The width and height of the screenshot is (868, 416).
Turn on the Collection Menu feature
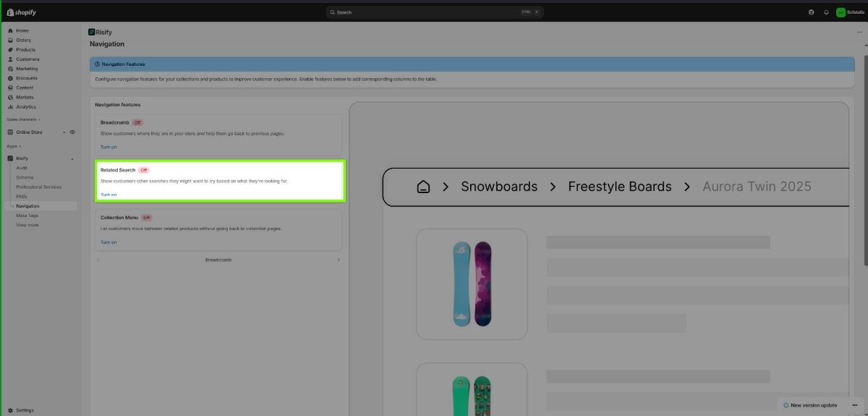coord(109,242)
